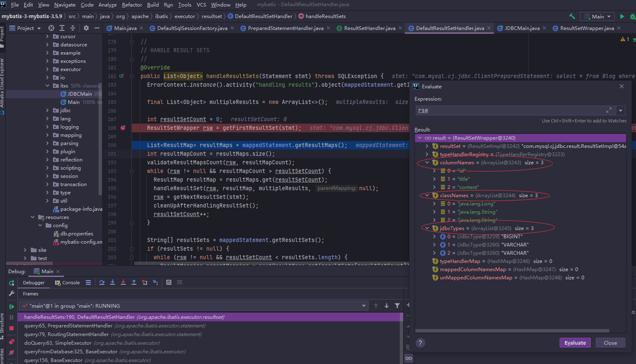The width and height of the screenshot is (636, 364).
Task: Expand the executor folder in tree
Action: (x=47, y=69)
